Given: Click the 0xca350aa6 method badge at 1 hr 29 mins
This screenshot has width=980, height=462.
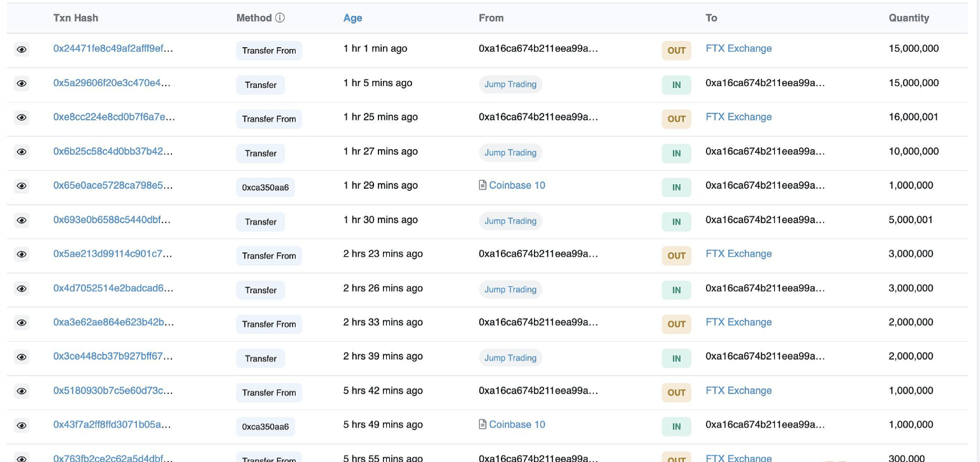Looking at the screenshot, I should click(x=265, y=187).
